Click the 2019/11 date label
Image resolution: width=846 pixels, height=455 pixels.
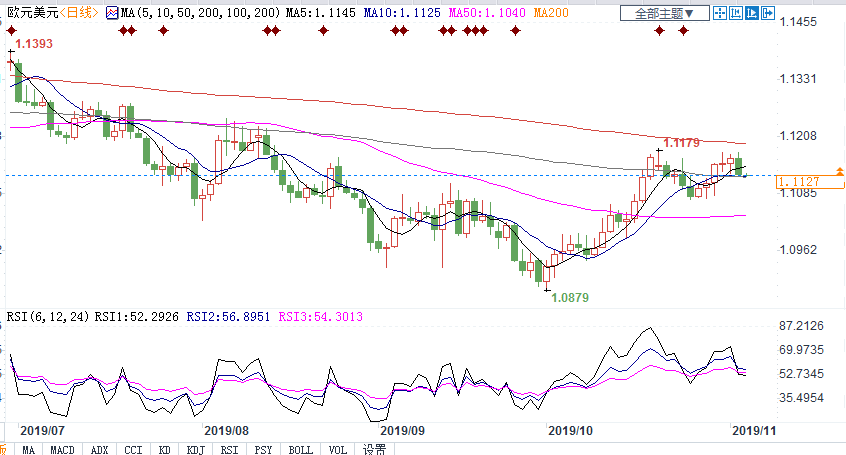pos(754,431)
